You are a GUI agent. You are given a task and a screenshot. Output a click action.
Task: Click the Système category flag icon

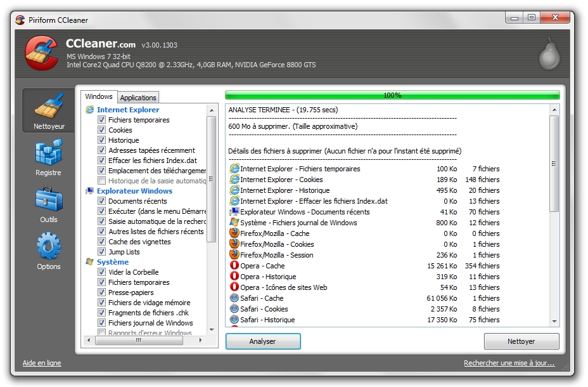[x=89, y=261]
